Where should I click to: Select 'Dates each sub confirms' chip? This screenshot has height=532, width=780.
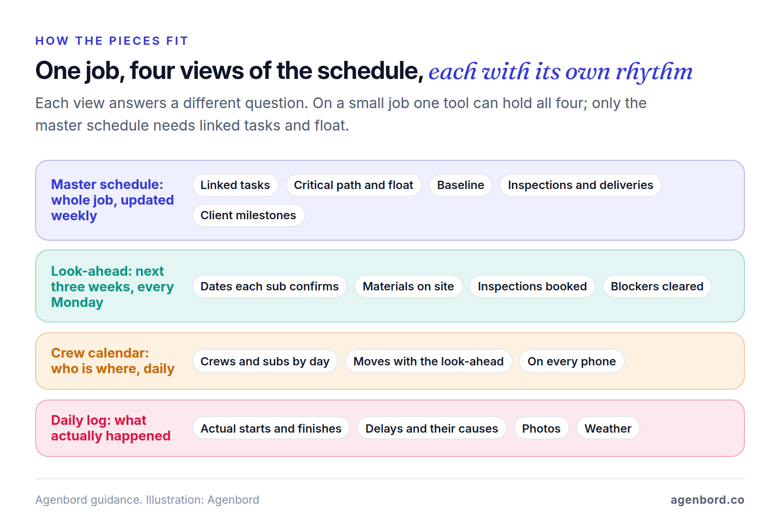(269, 286)
